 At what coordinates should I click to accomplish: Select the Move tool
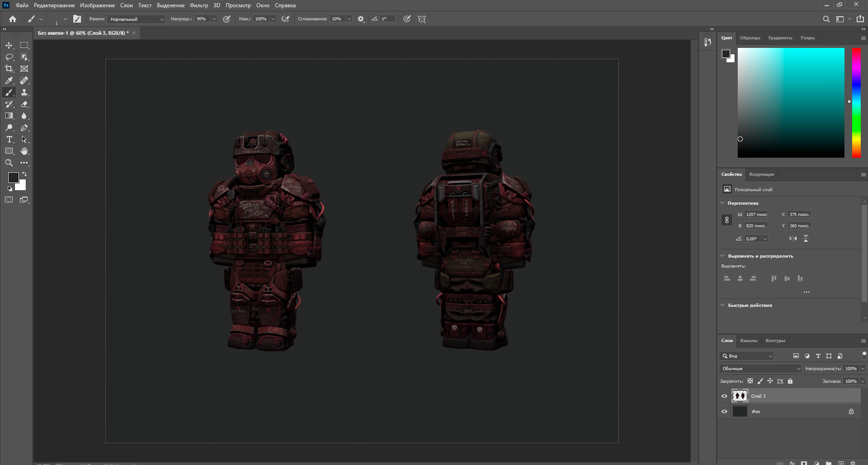(9, 45)
